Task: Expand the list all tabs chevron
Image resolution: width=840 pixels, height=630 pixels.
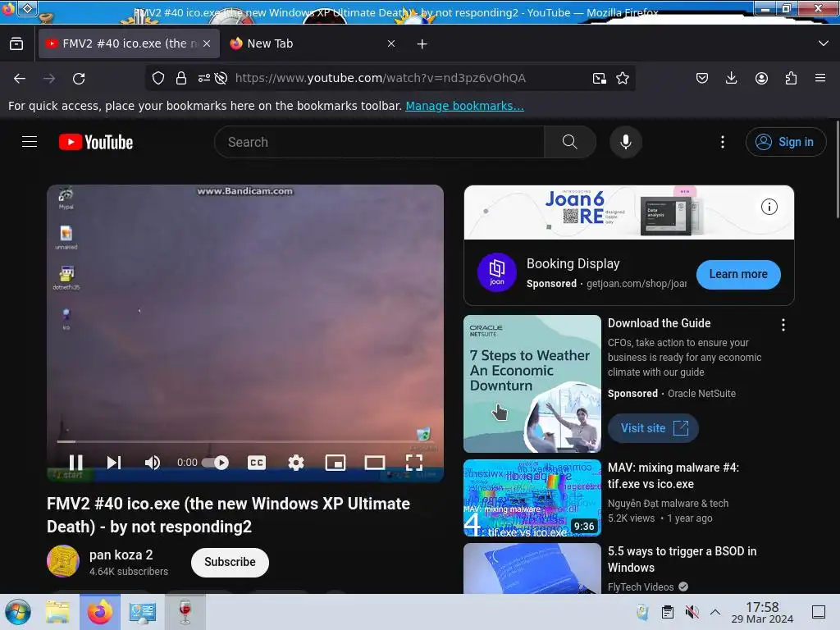Action: tap(824, 43)
